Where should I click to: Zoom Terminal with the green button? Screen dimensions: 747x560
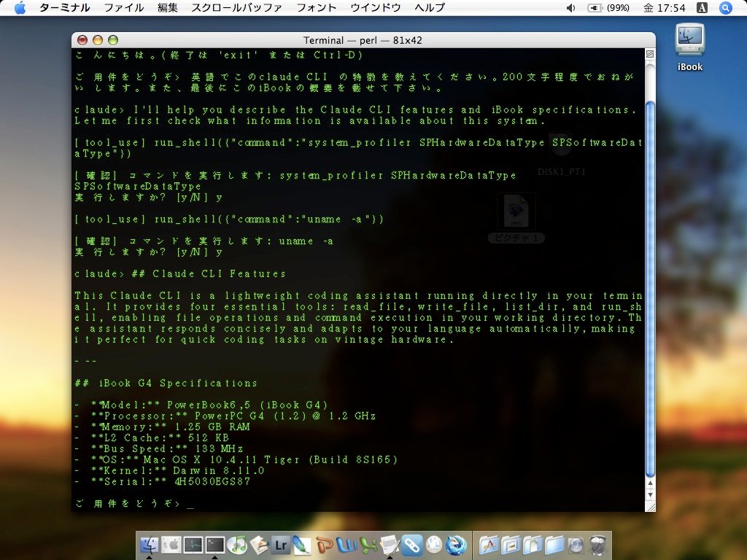click(113, 40)
